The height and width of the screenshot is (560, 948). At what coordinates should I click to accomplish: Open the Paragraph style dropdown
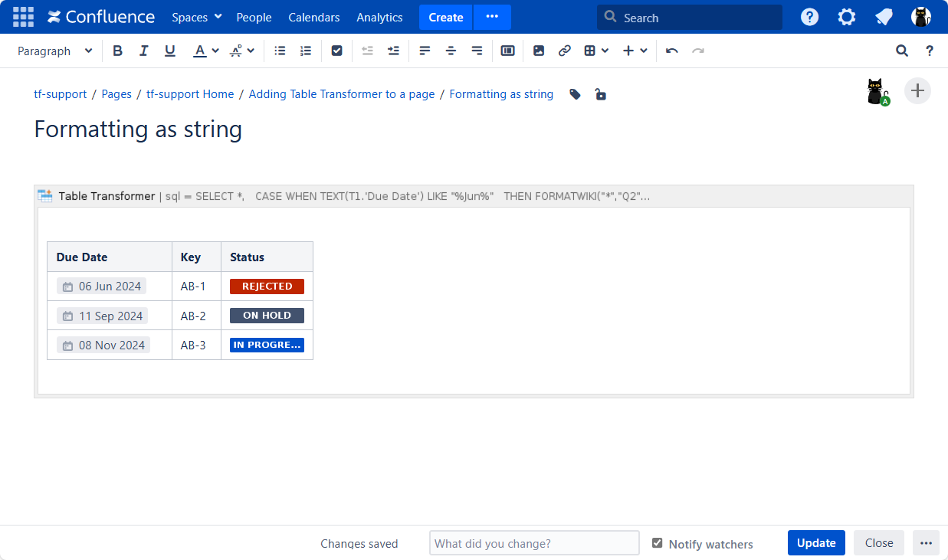[x=54, y=51]
